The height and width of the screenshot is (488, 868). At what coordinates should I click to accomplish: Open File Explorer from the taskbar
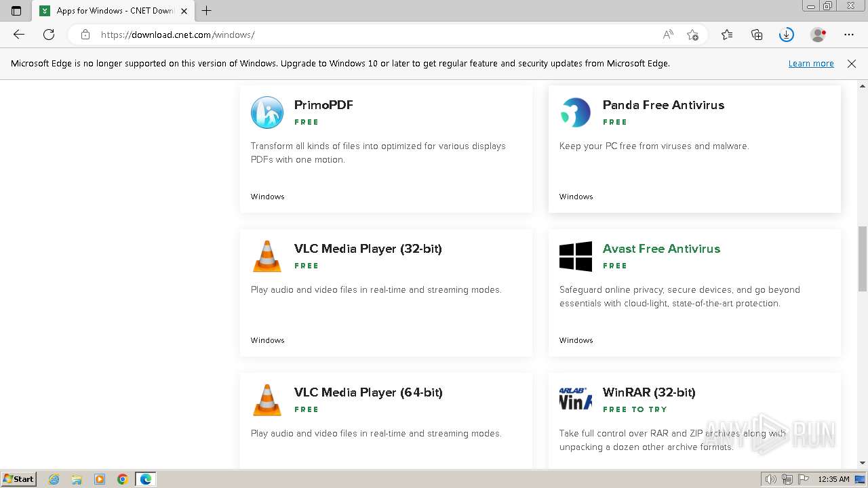pyautogui.click(x=77, y=479)
